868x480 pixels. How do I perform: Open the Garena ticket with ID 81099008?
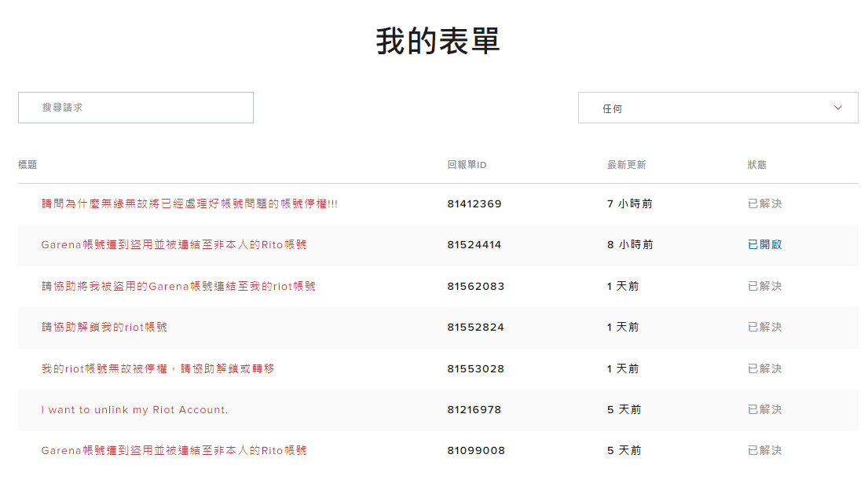[174, 450]
